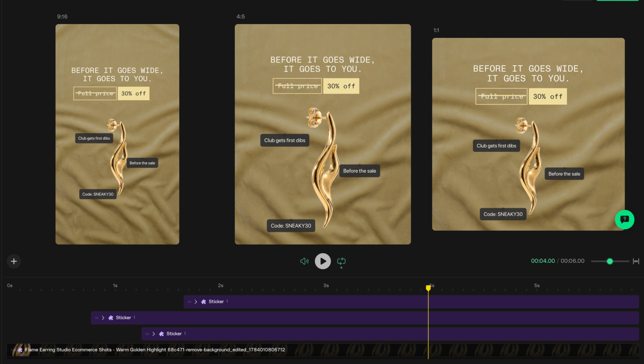
Task: Click the current time 00:04.00 readout
Action: (x=543, y=261)
